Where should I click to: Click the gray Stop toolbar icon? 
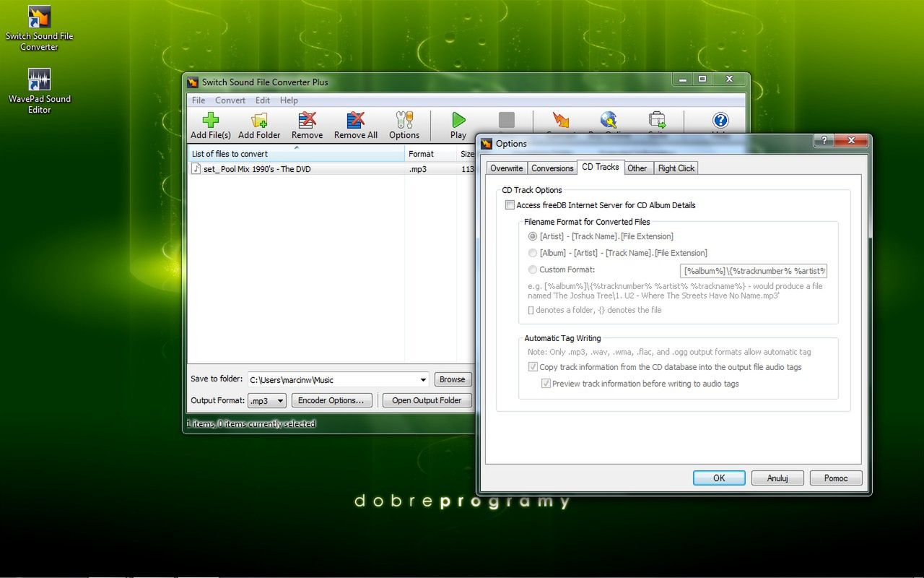507,120
